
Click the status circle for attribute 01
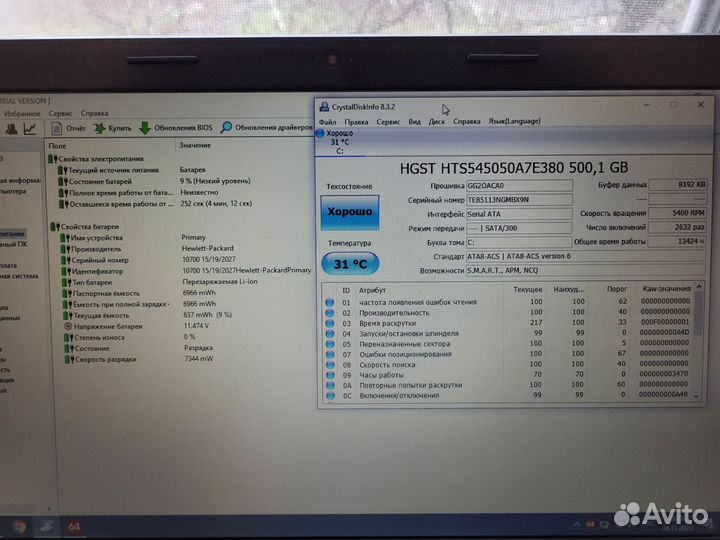(x=330, y=303)
